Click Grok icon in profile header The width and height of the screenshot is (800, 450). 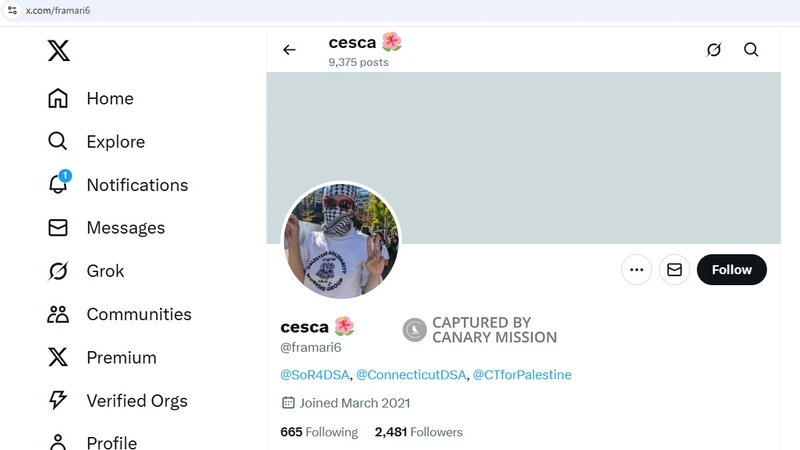coord(713,50)
